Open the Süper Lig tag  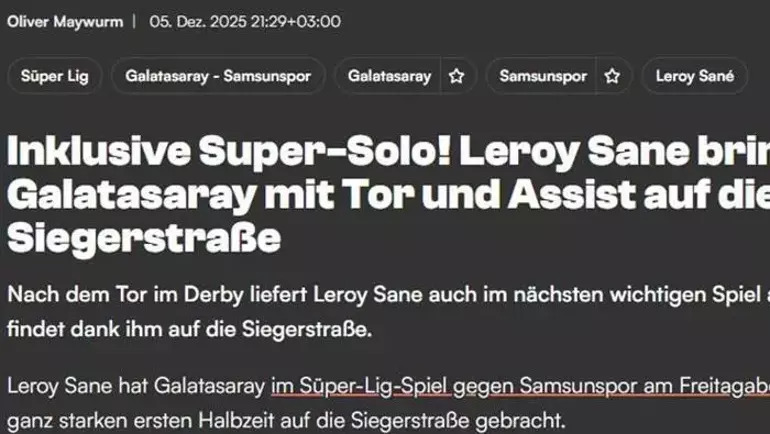point(55,76)
